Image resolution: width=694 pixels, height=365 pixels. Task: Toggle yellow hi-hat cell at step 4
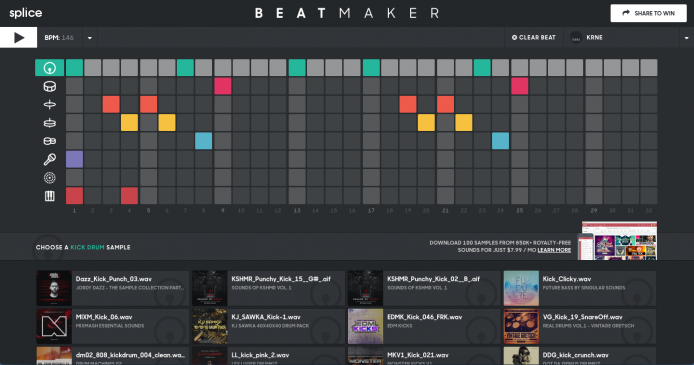[x=129, y=123]
